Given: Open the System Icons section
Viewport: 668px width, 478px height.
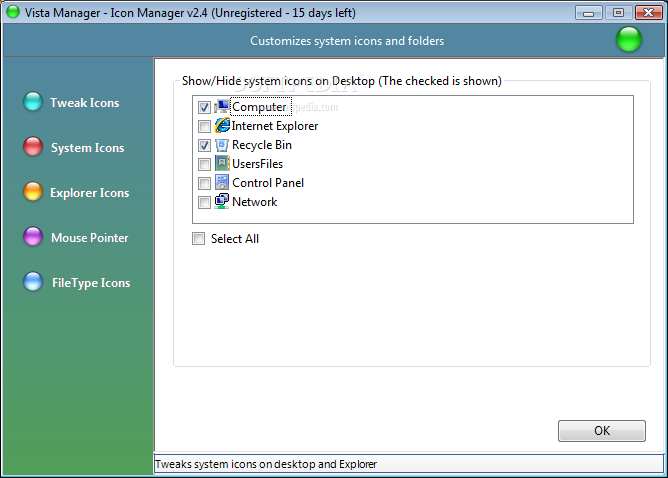Looking at the screenshot, I should coord(87,148).
